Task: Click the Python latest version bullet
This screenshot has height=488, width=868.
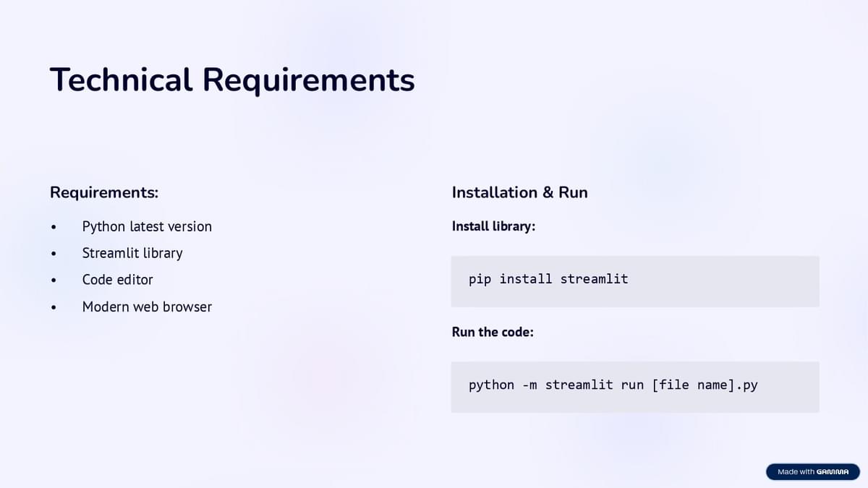Action: 147,226
